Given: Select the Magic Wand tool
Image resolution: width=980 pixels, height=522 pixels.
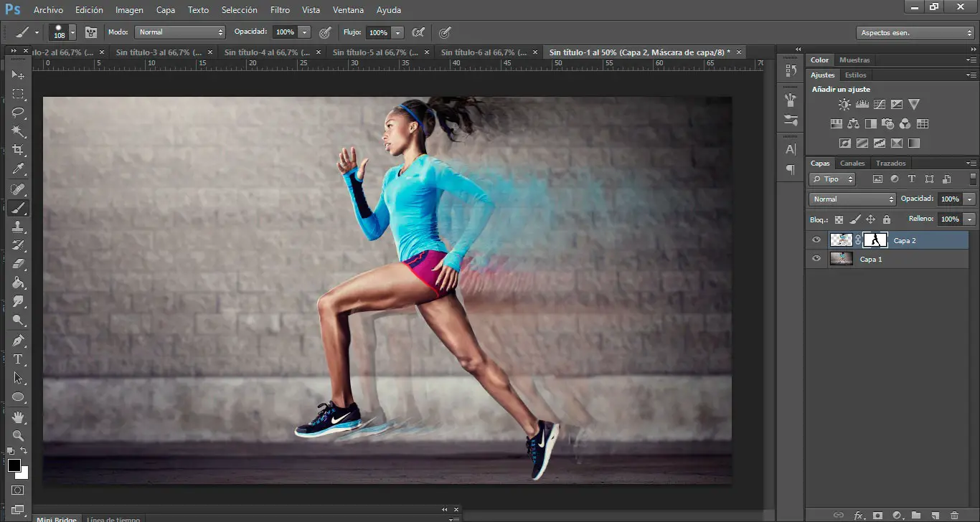Looking at the screenshot, I should pyautogui.click(x=19, y=131).
